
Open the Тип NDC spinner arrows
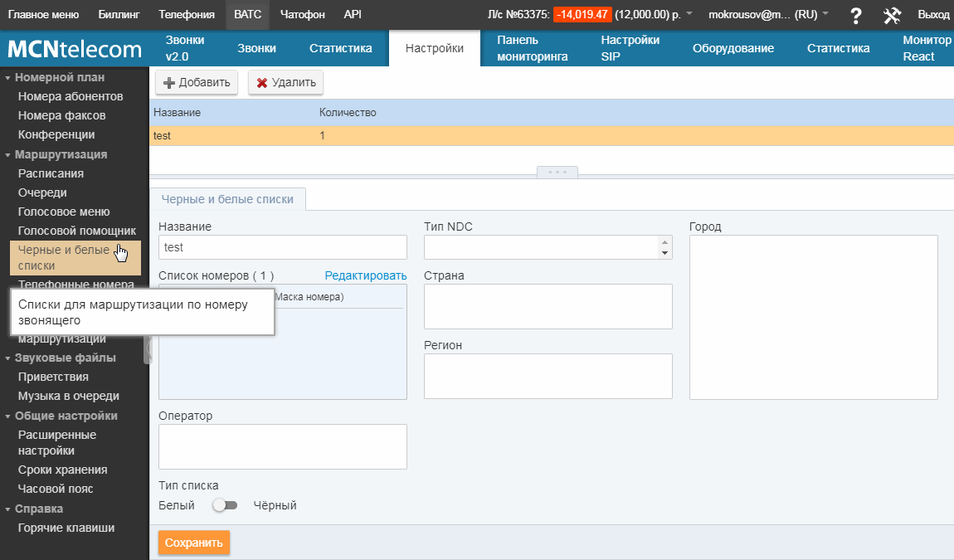[x=664, y=247]
